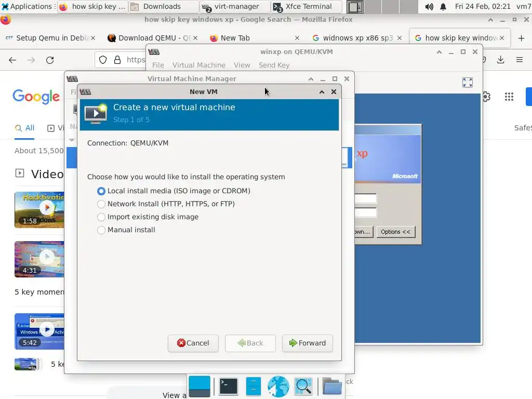Click show desktop icon in dock
Screen dimensions: 532x399
[x=199, y=386]
